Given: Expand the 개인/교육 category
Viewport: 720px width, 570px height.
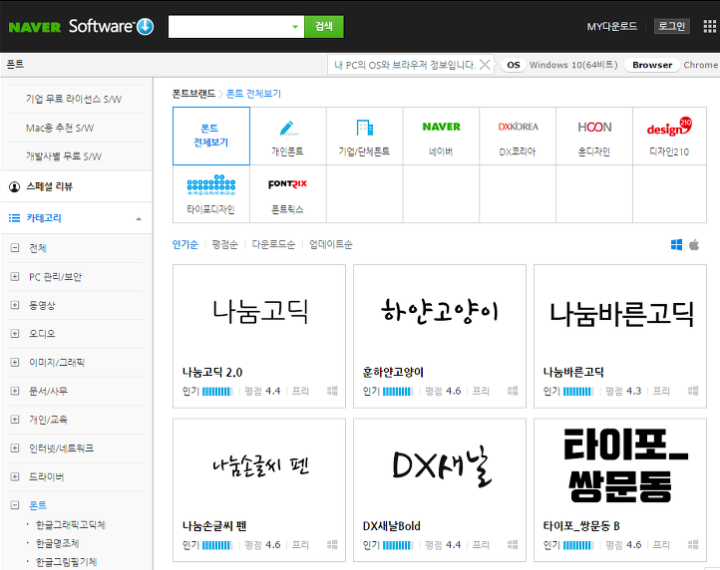Looking at the screenshot, I should click(15, 419).
